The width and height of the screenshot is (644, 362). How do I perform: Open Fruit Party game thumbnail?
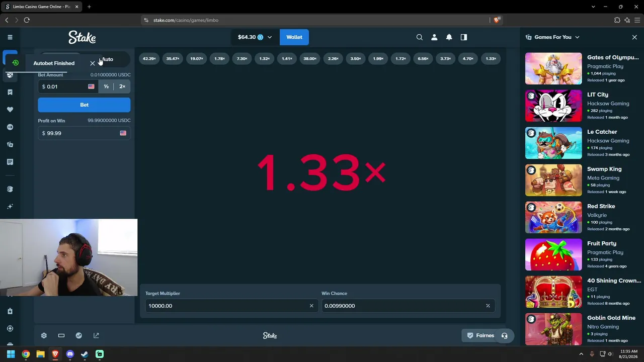pyautogui.click(x=553, y=254)
